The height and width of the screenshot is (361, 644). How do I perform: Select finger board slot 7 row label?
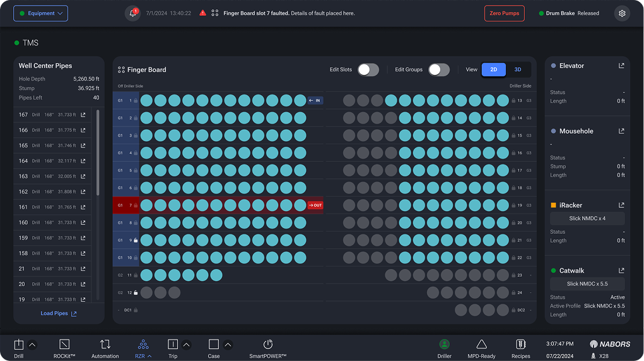point(126,205)
